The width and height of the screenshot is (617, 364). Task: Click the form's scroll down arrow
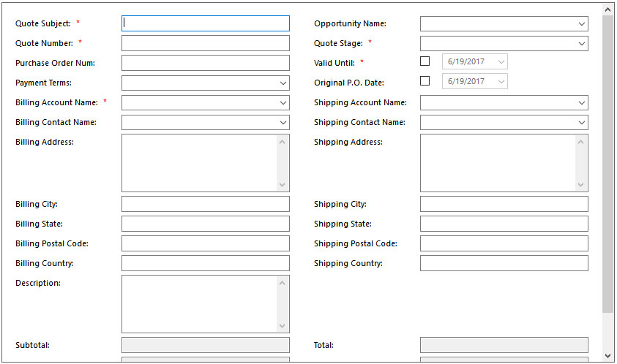pyautogui.click(x=607, y=355)
